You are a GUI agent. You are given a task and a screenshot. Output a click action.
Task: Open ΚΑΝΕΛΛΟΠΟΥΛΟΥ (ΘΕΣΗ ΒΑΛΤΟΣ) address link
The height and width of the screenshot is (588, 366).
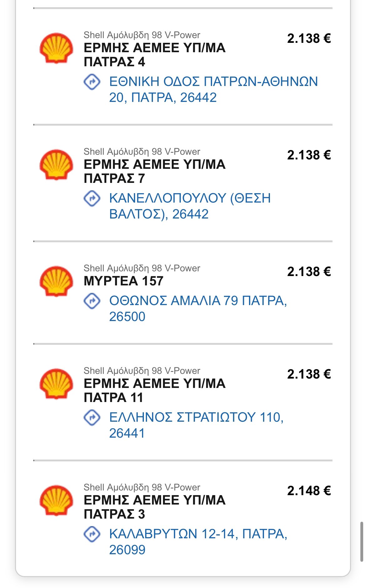pos(190,206)
